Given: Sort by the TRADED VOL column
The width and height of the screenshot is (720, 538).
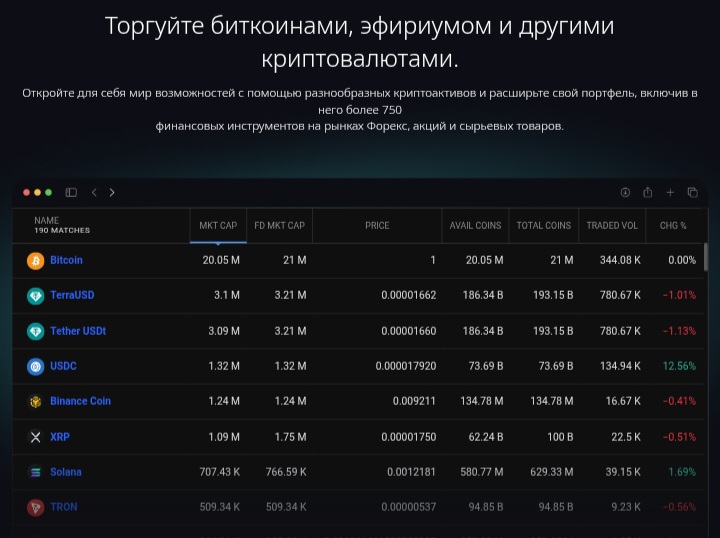Looking at the screenshot, I should click(612, 225).
